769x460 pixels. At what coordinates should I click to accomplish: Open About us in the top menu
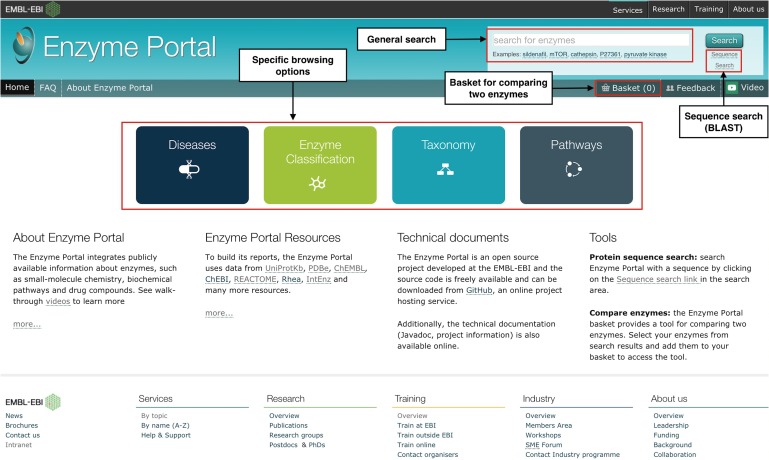tap(748, 9)
